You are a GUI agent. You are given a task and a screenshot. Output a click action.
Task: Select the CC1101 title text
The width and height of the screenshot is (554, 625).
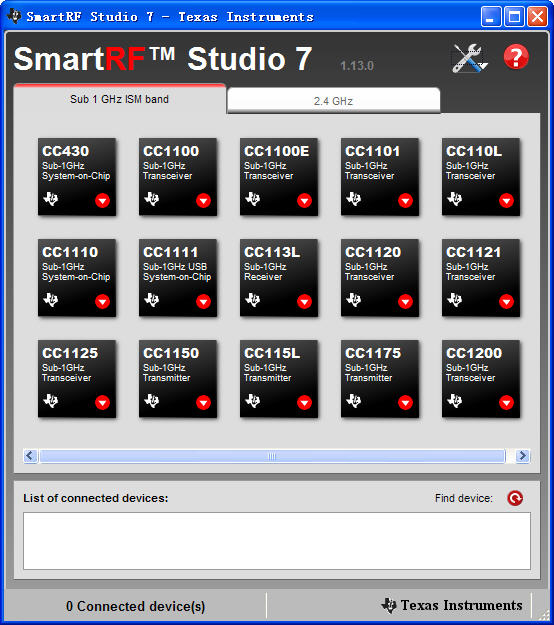pos(372,151)
